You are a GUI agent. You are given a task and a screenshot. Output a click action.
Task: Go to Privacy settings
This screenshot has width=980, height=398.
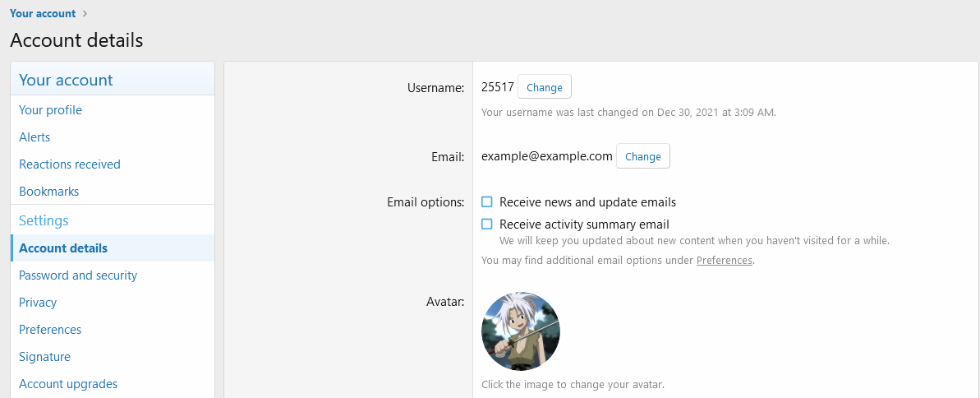(38, 303)
